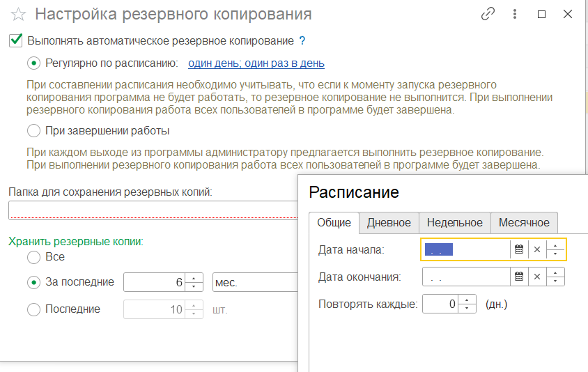
Task: Adjust За последние value stepper
Action: (194, 283)
